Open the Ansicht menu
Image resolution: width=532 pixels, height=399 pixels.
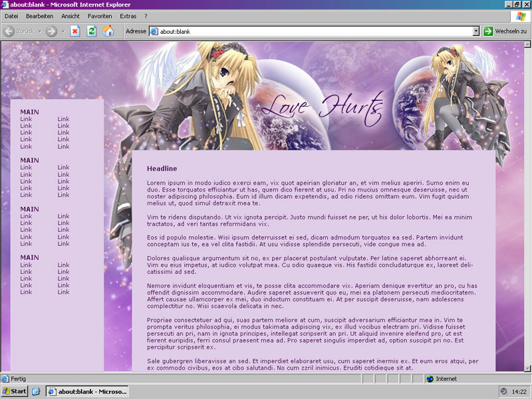(x=70, y=16)
